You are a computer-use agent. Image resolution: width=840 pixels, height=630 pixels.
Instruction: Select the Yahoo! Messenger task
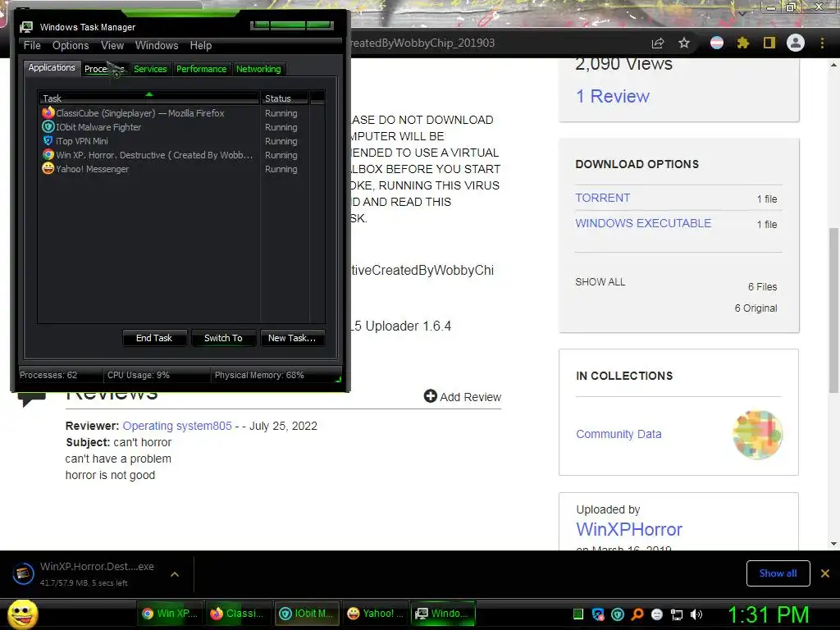coord(149,169)
